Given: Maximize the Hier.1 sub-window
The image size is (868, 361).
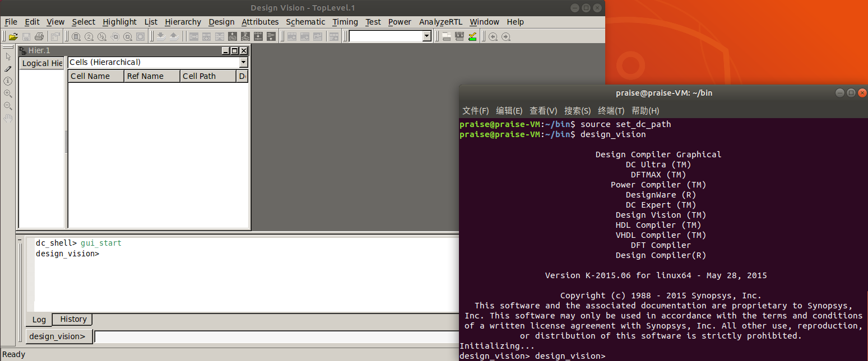Looking at the screenshot, I should [234, 50].
